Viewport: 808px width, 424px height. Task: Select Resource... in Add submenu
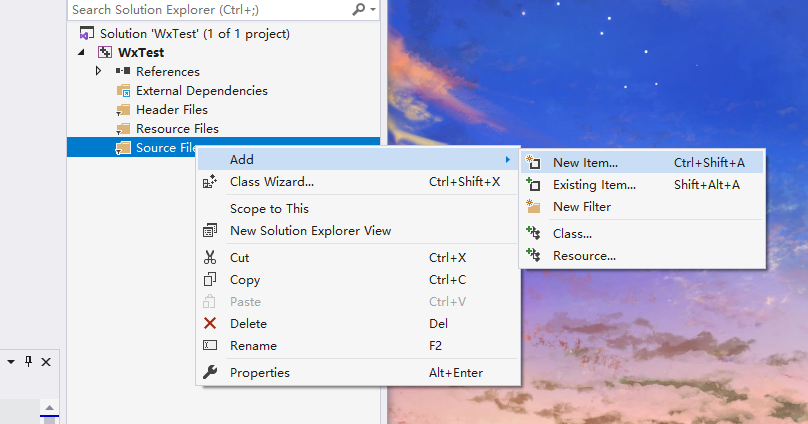coord(642,256)
